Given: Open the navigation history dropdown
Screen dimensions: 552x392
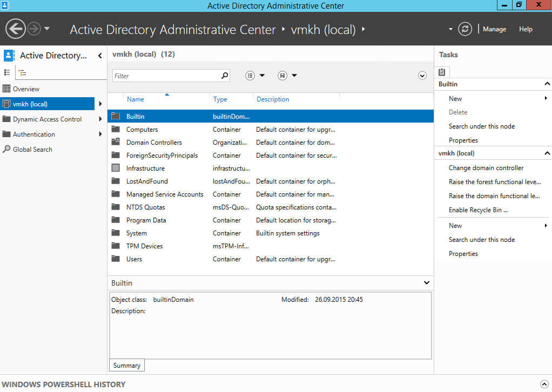Looking at the screenshot, I should pos(47,29).
